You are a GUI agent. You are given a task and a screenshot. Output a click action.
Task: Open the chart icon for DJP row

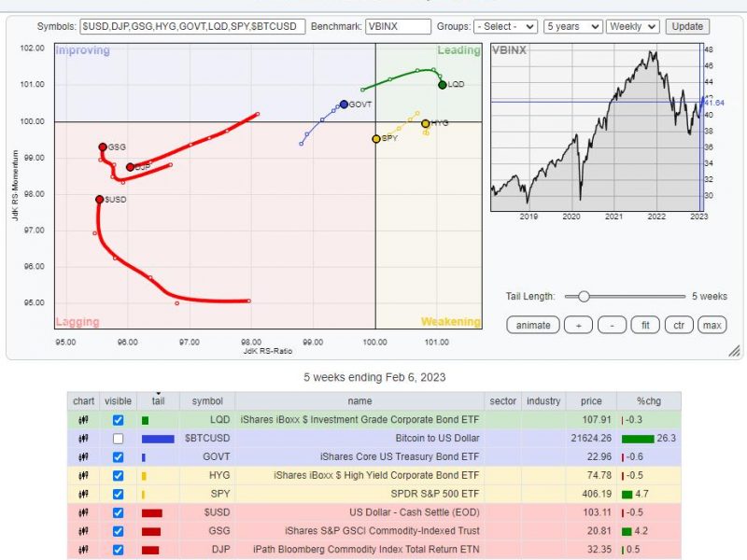pos(83,550)
